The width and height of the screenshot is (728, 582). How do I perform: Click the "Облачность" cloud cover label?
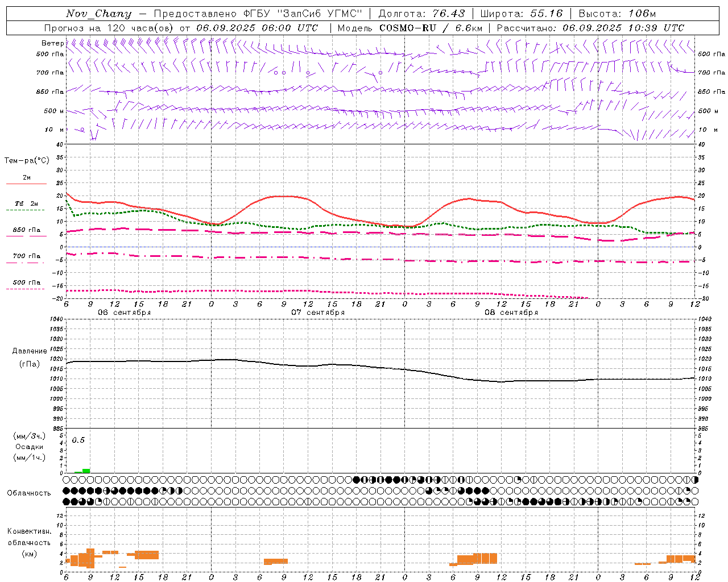point(29,493)
